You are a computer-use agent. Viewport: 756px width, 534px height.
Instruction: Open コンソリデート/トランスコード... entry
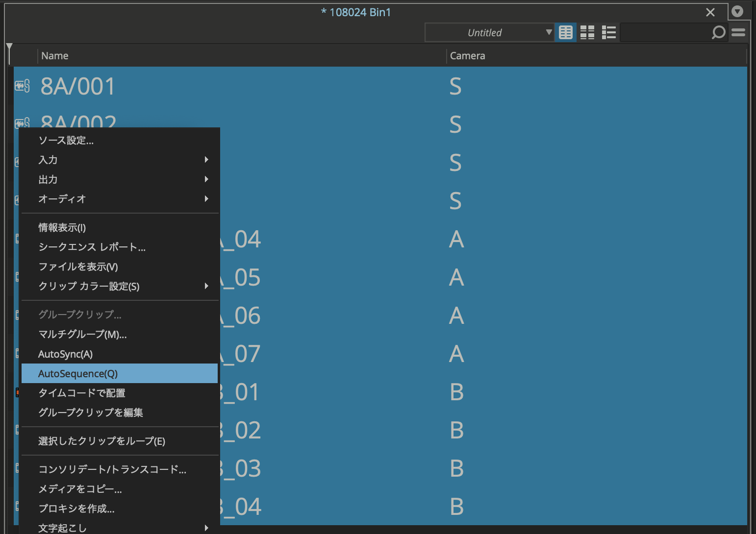[120, 469]
